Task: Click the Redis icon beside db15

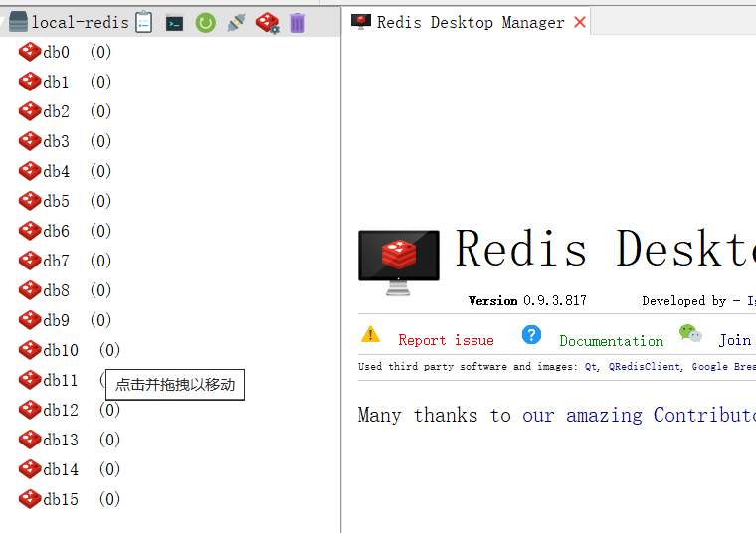Action: (x=30, y=500)
